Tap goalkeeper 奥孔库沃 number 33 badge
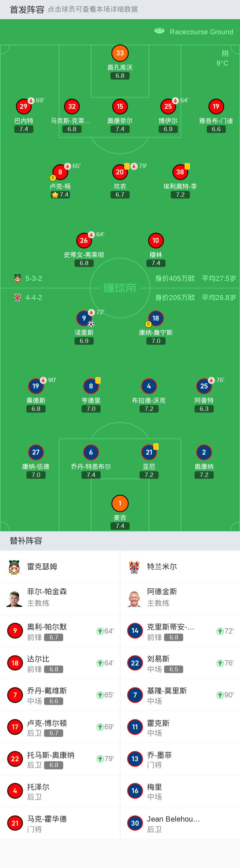Image resolution: width=240 pixels, height=868 pixels. click(x=120, y=53)
